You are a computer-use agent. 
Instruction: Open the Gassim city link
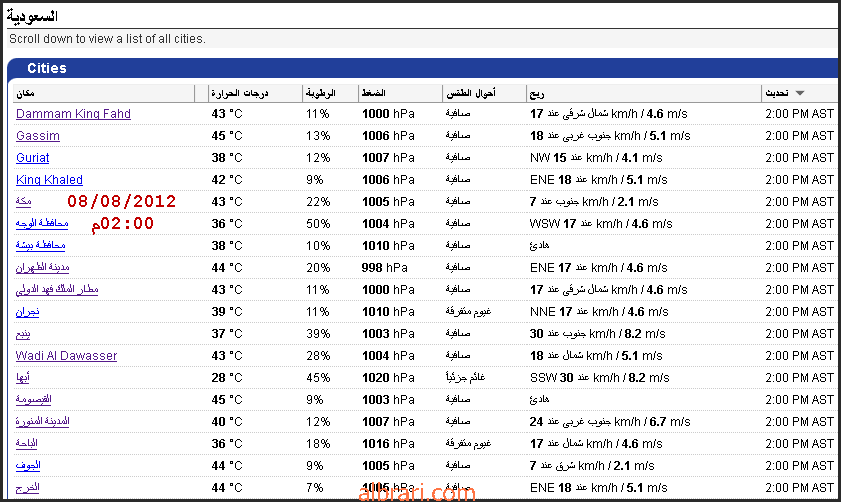tap(38, 136)
